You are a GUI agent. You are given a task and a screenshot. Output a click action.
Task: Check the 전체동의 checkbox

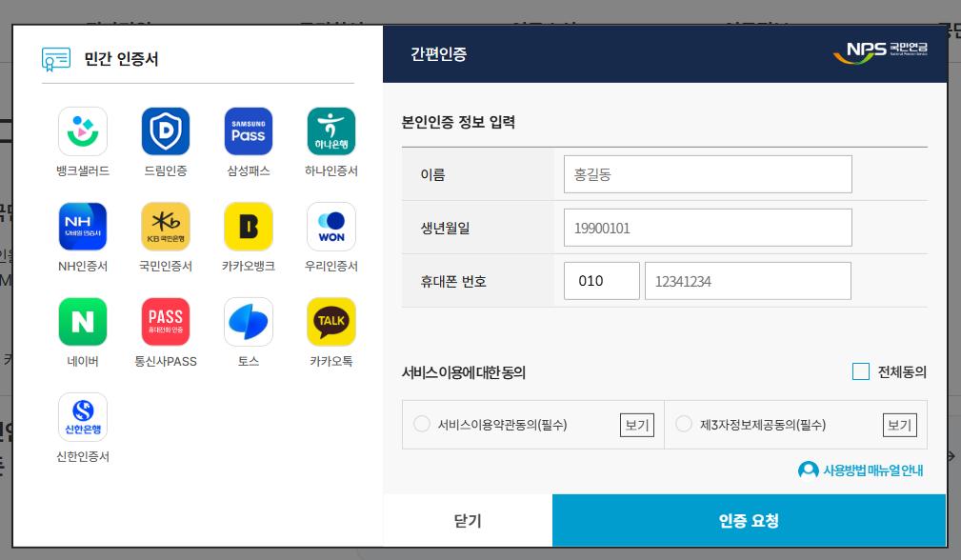tap(860, 371)
